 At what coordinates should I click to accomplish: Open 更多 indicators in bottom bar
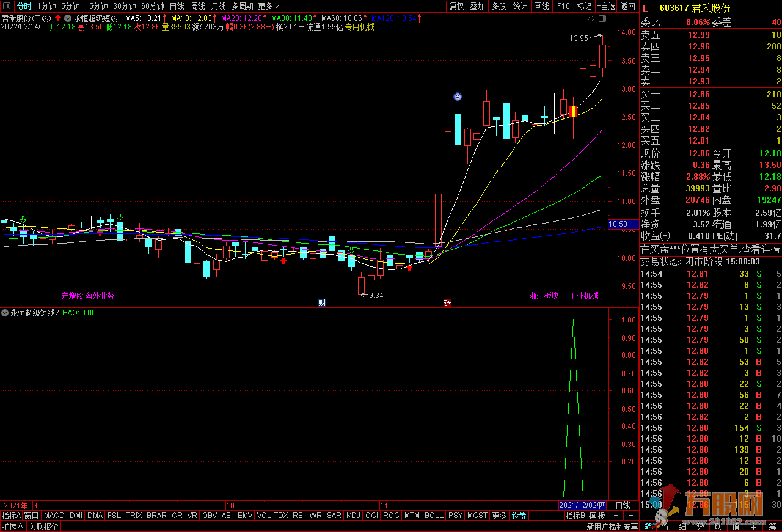pyautogui.click(x=499, y=516)
